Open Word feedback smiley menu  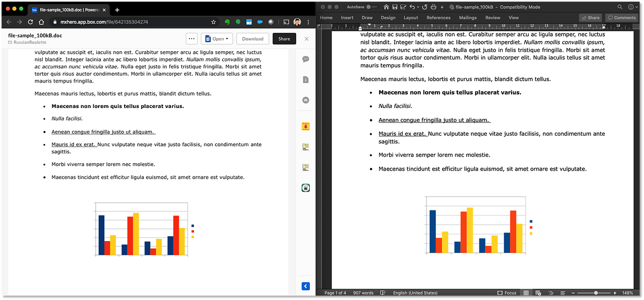point(632,7)
